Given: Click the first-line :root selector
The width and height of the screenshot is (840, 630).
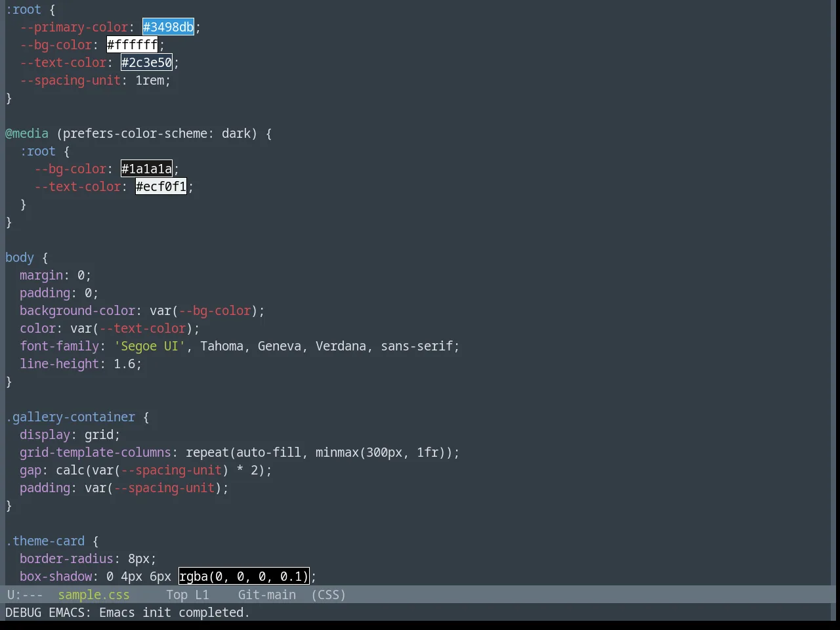Looking at the screenshot, I should [x=24, y=9].
